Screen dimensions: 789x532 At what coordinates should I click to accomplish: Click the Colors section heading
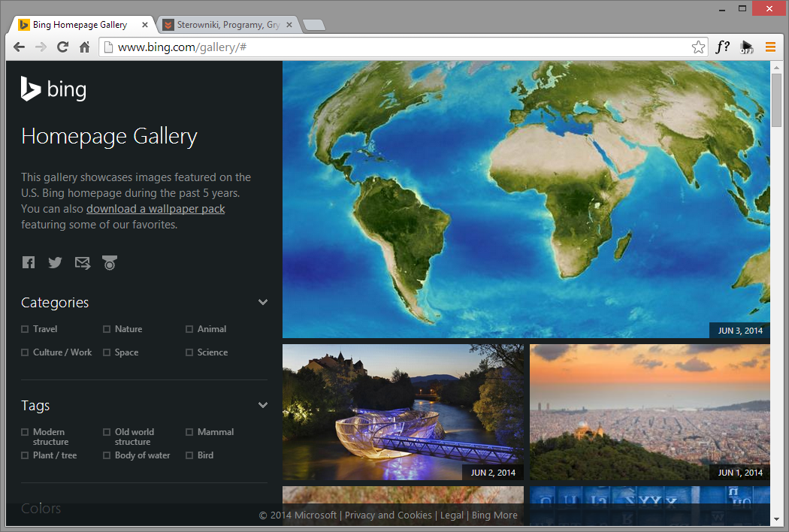[x=41, y=509]
